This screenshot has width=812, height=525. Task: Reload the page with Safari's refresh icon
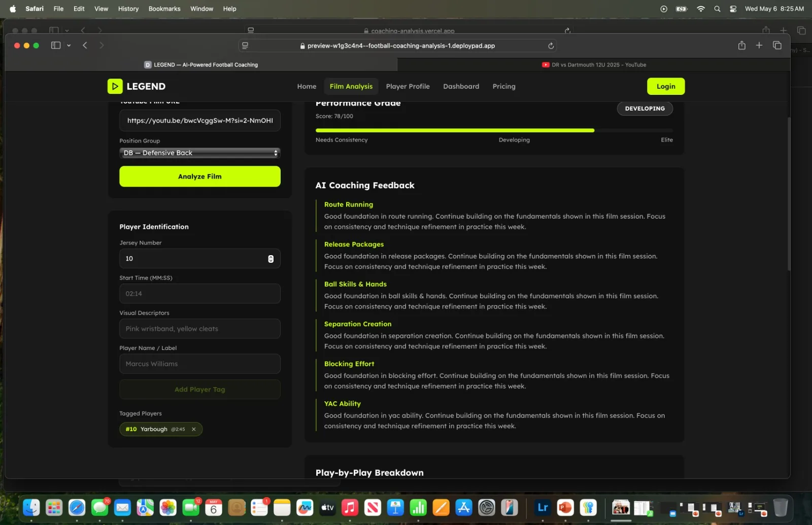[x=551, y=46]
